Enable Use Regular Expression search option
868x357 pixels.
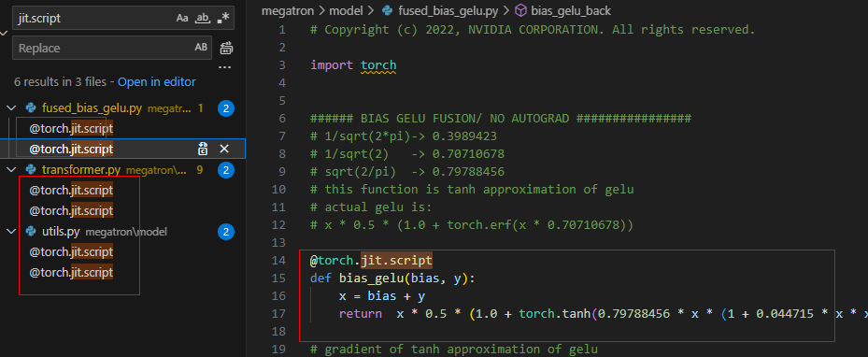click(x=223, y=19)
